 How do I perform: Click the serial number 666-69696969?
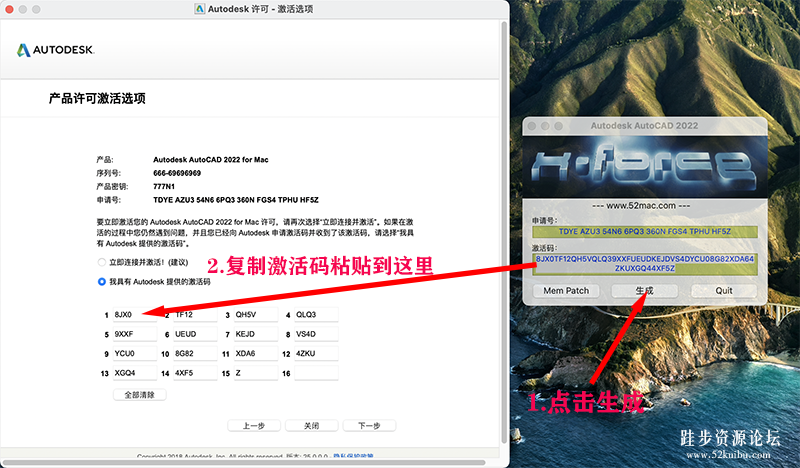coord(177,173)
